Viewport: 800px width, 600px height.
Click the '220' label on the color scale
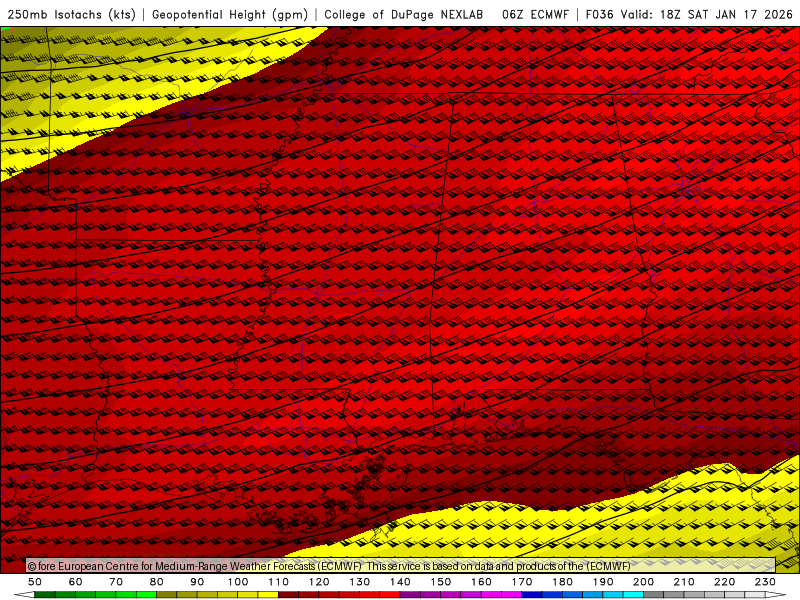click(724, 582)
